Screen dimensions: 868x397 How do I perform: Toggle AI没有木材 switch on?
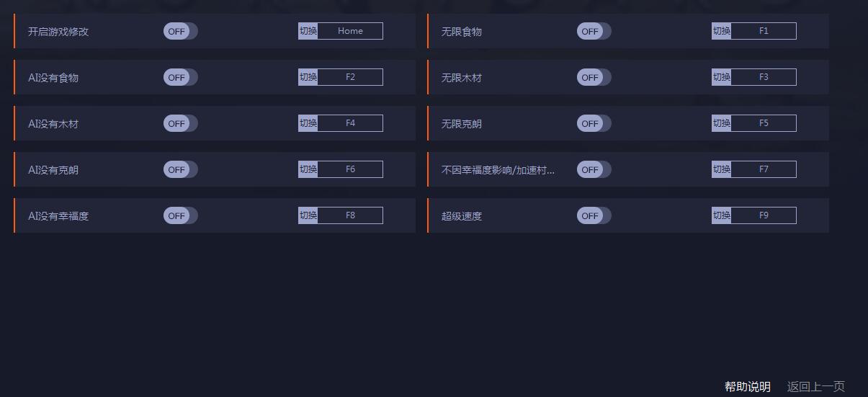coord(180,123)
